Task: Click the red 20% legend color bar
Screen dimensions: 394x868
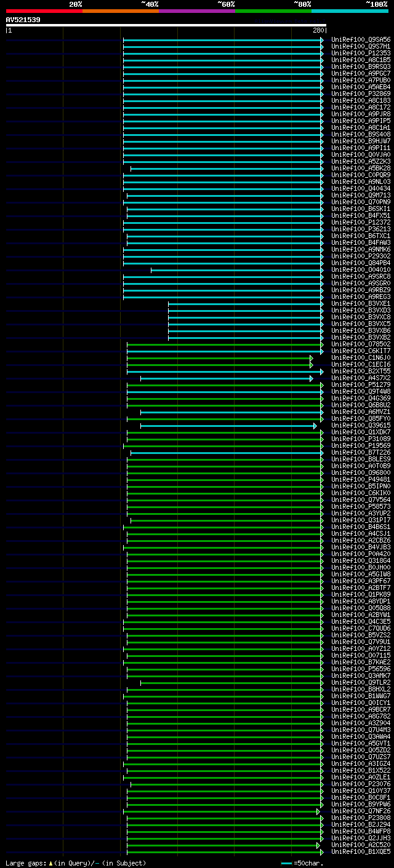Action: tap(44, 11)
